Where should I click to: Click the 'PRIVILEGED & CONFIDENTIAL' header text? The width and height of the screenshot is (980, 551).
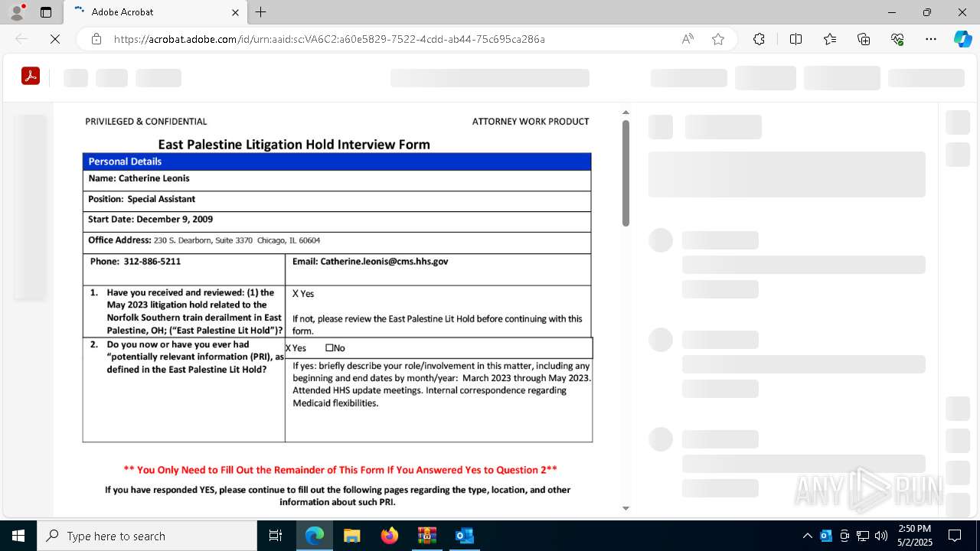coord(146,122)
